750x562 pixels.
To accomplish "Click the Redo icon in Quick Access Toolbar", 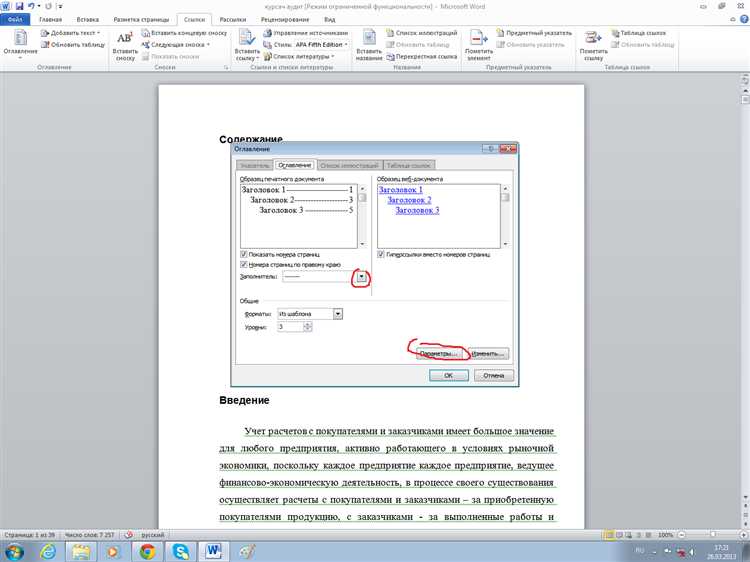I will 48,7.
